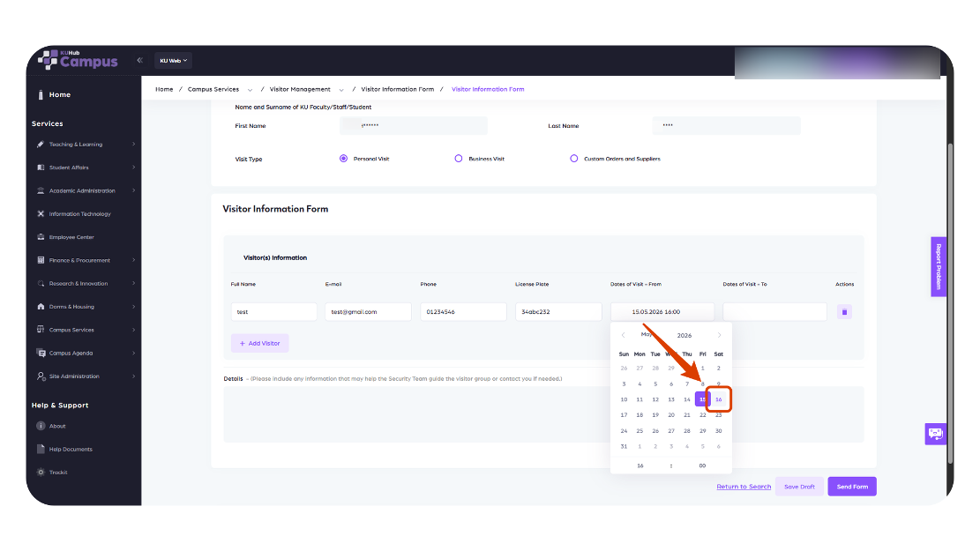Select the Business Visit radio button
Viewport: 980px width, 551px height.
459,159
